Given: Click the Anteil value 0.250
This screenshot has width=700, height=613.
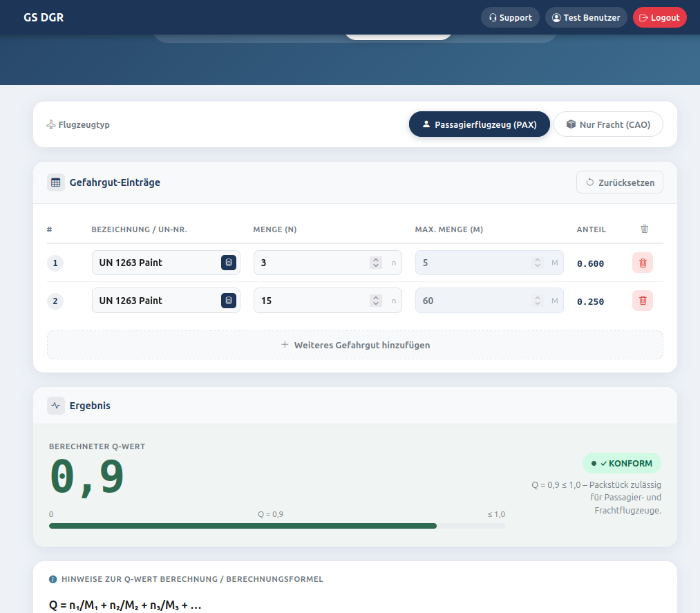Looking at the screenshot, I should coord(590,301).
